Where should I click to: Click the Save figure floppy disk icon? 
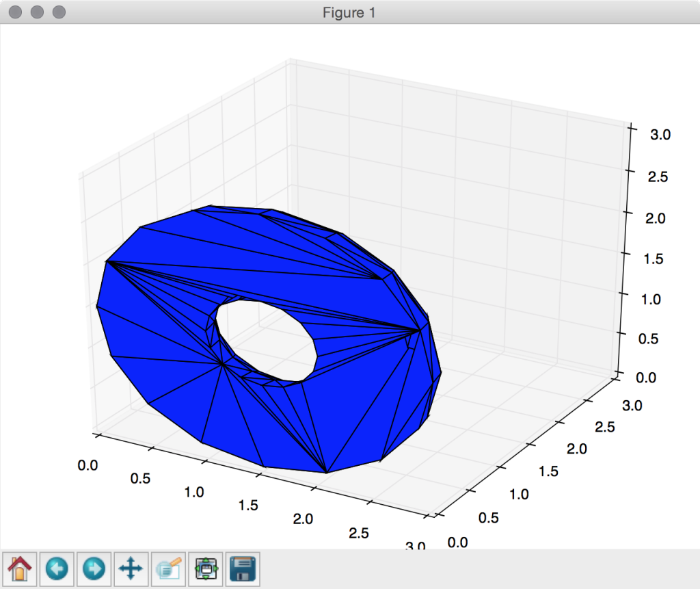tap(243, 568)
